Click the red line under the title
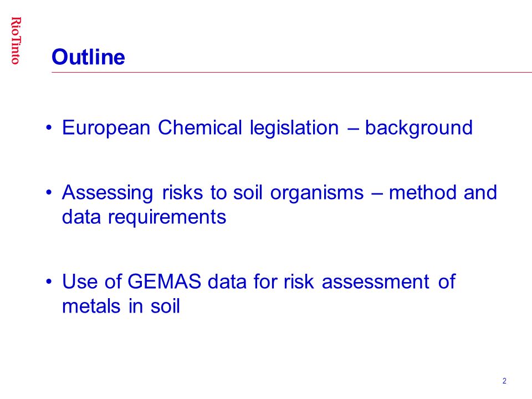532x399 pixels. pyautogui.click(x=291, y=72)
